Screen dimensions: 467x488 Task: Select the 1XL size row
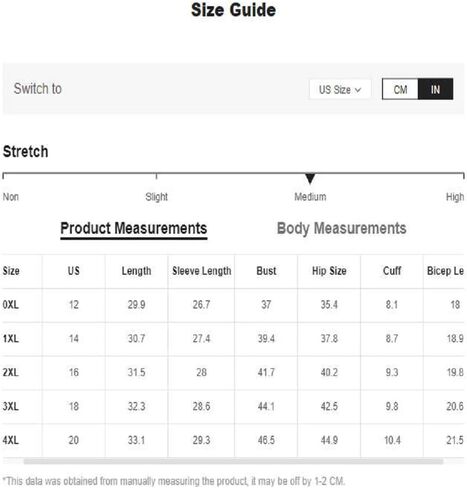pos(233,339)
